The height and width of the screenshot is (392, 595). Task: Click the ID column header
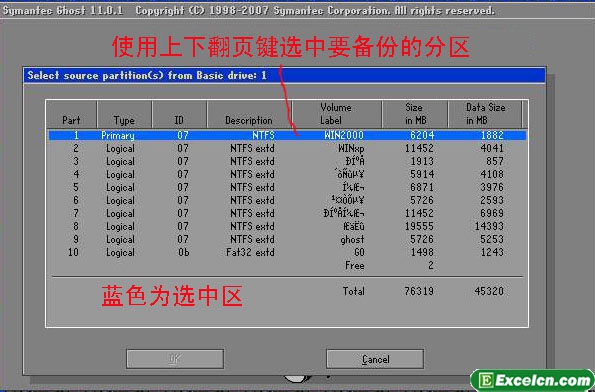pos(179,114)
